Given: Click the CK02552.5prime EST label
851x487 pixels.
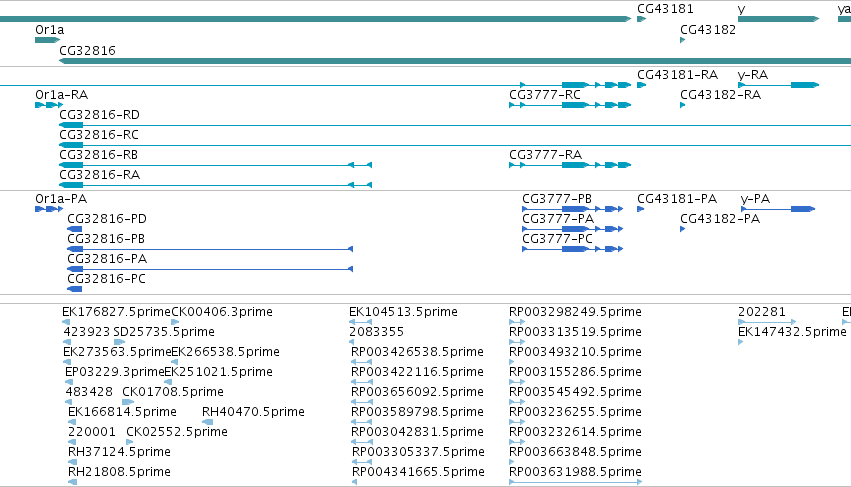Looking at the screenshot, I should point(177,432).
